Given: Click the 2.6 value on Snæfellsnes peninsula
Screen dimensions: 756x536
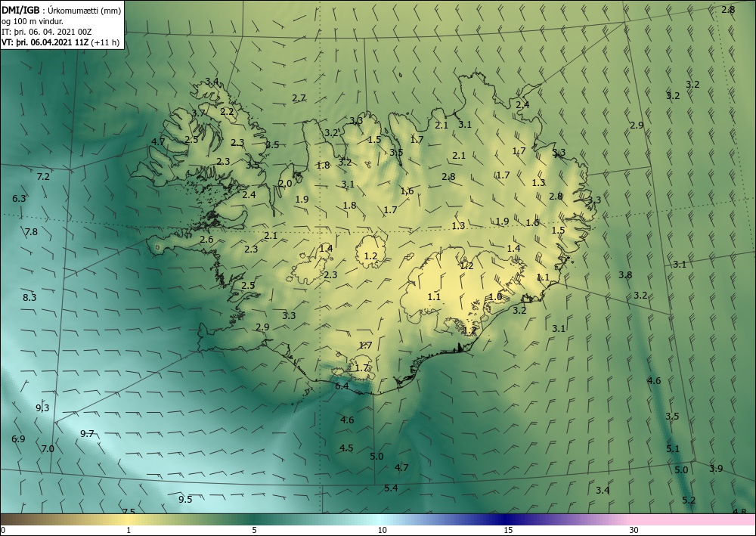Looking at the screenshot, I should click(206, 240).
